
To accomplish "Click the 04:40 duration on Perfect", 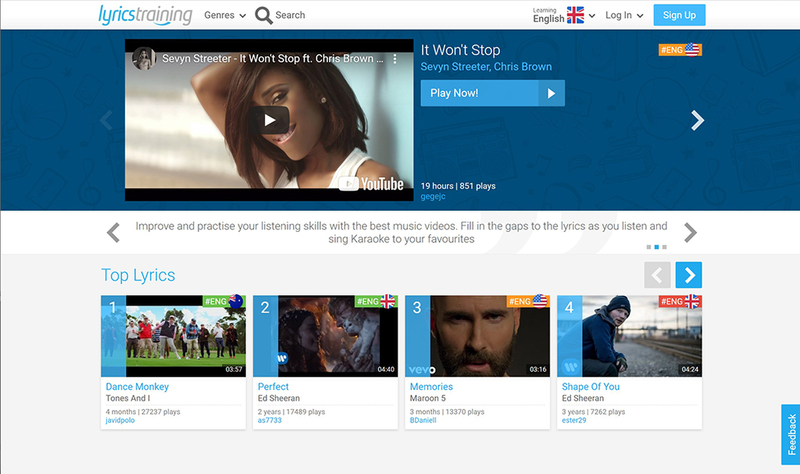I will click(x=386, y=369).
